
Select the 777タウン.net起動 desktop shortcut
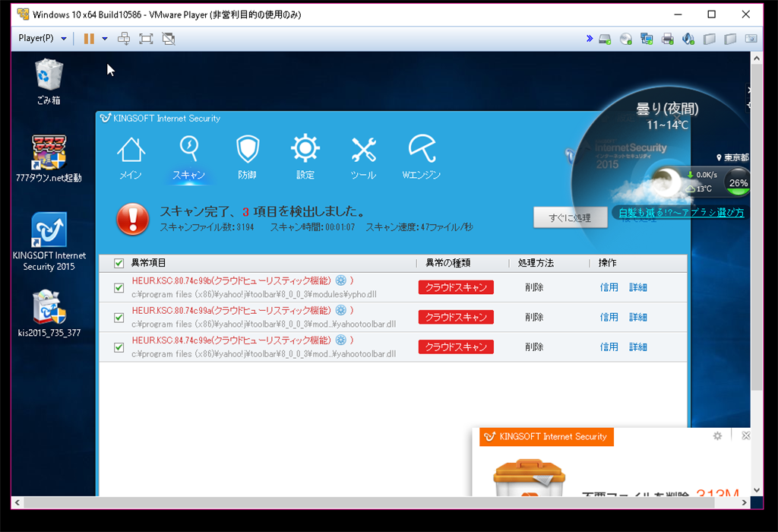point(49,159)
